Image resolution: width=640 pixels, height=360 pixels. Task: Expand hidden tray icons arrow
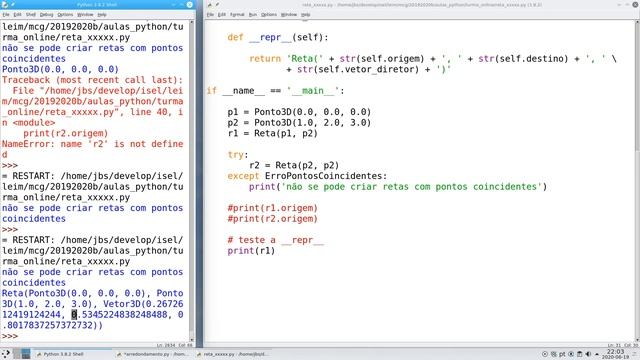tap(597, 354)
